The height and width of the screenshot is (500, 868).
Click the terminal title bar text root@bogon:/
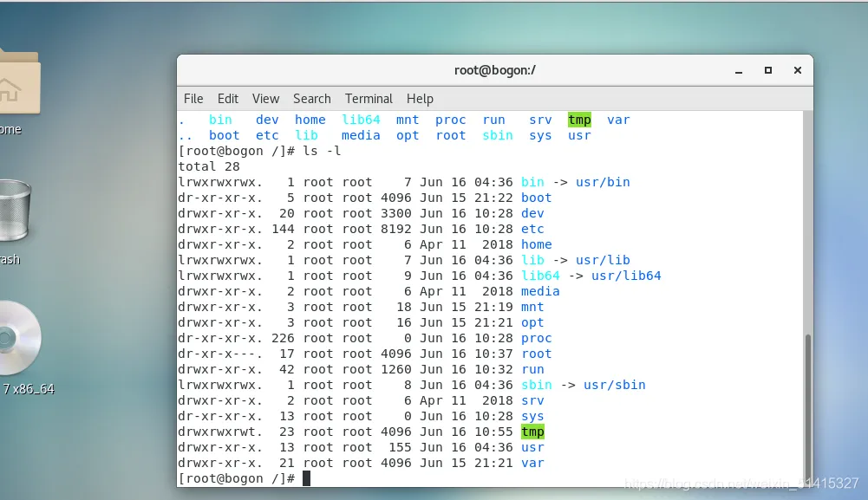coord(495,70)
